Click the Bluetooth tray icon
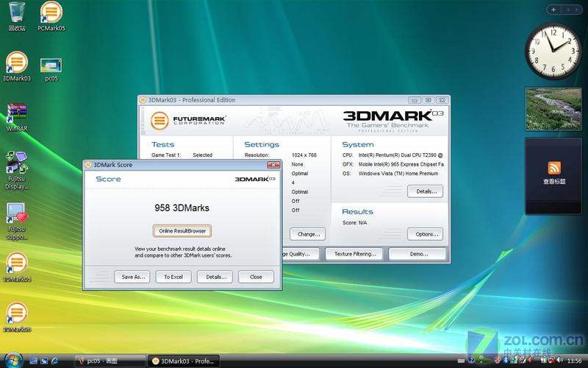 point(506,360)
